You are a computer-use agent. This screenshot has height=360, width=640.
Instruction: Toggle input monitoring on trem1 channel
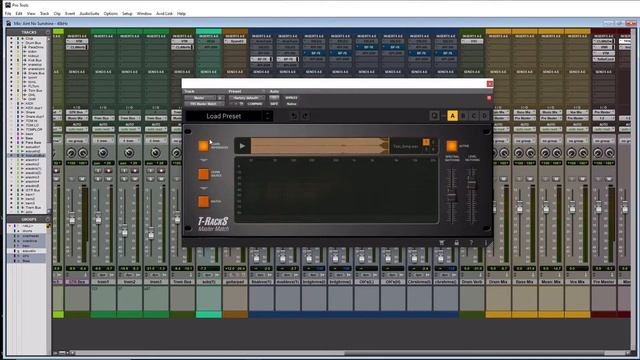pos(98,171)
